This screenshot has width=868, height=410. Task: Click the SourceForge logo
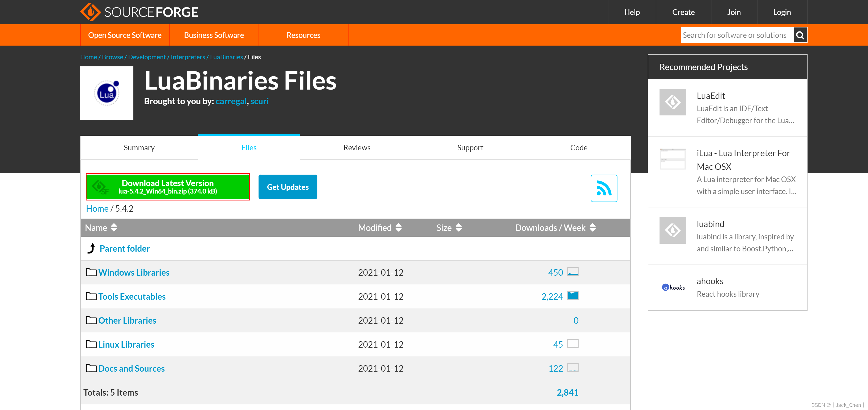click(139, 12)
